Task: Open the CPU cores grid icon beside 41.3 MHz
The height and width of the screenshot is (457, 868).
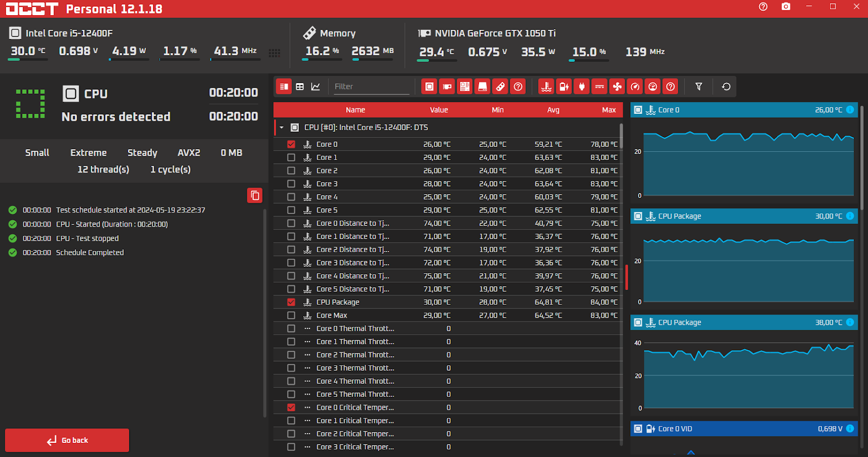Action: pyautogui.click(x=275, y=53)
